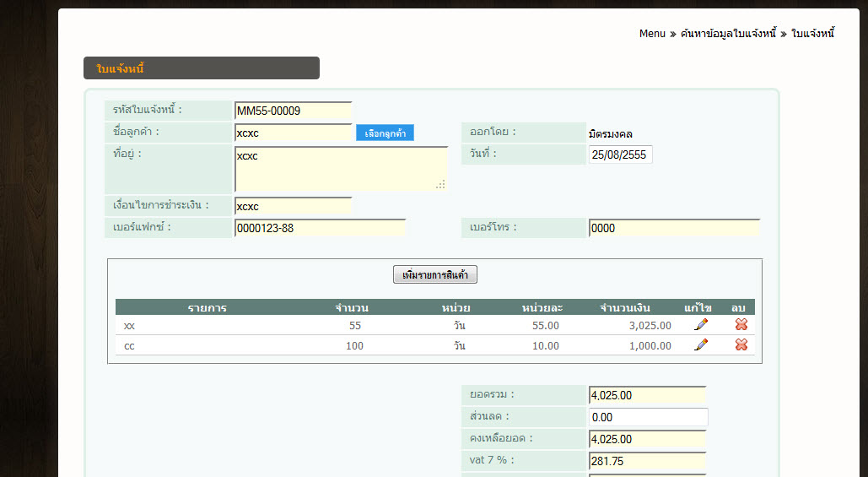This screenshot has width=868, height=477.
Task: Click the ลบ column header
Action: click(x=738, y=307)
